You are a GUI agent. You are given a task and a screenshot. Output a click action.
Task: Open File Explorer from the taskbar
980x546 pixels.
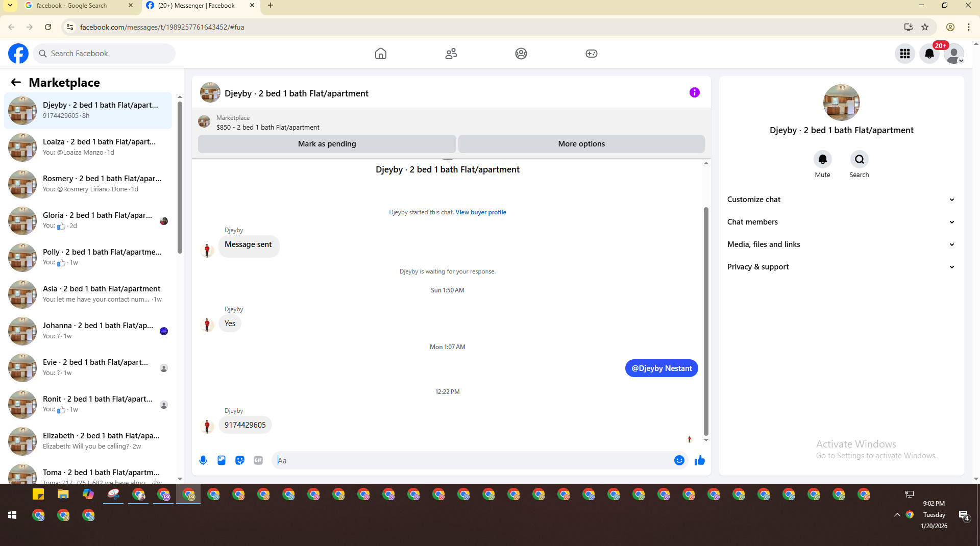coord(63,494)
